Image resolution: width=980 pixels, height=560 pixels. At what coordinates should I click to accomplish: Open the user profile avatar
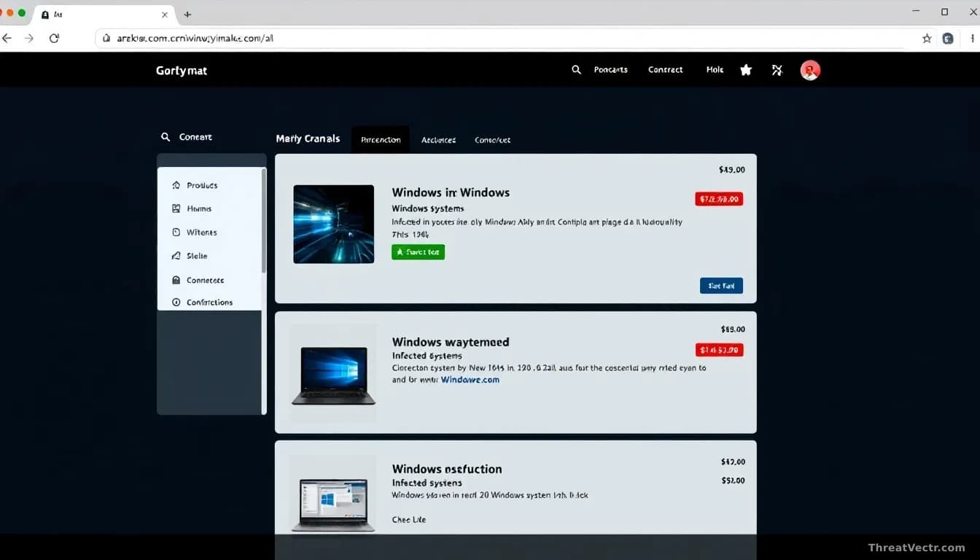point(810,70)
